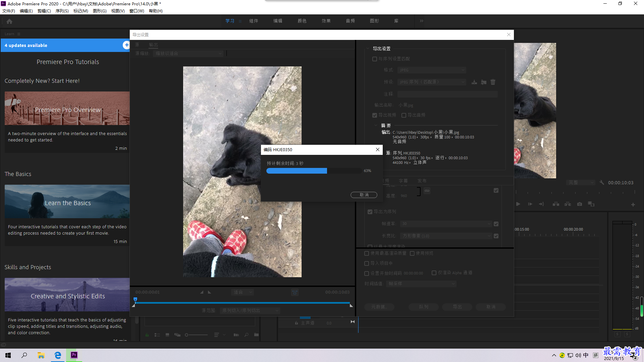The width and height of the screenshot is (644, 362).
Task: Toggle the 导入项目中 checkbox
Action: [367, 263]
